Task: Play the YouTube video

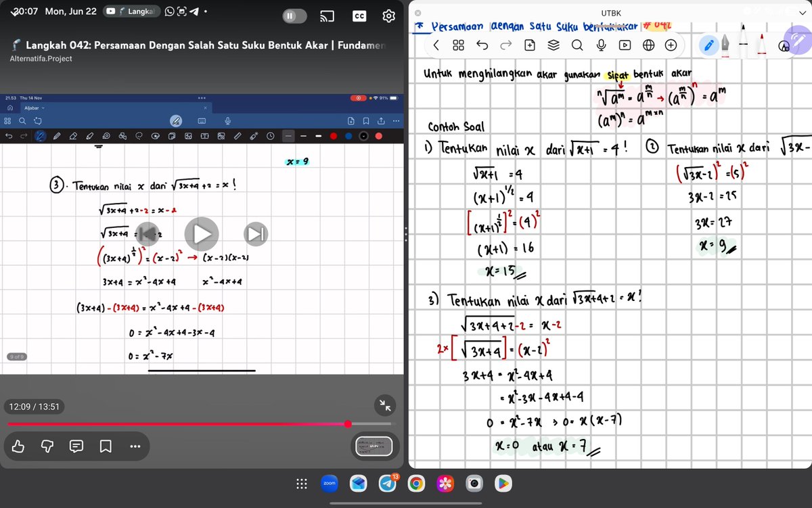Action: 202,234
